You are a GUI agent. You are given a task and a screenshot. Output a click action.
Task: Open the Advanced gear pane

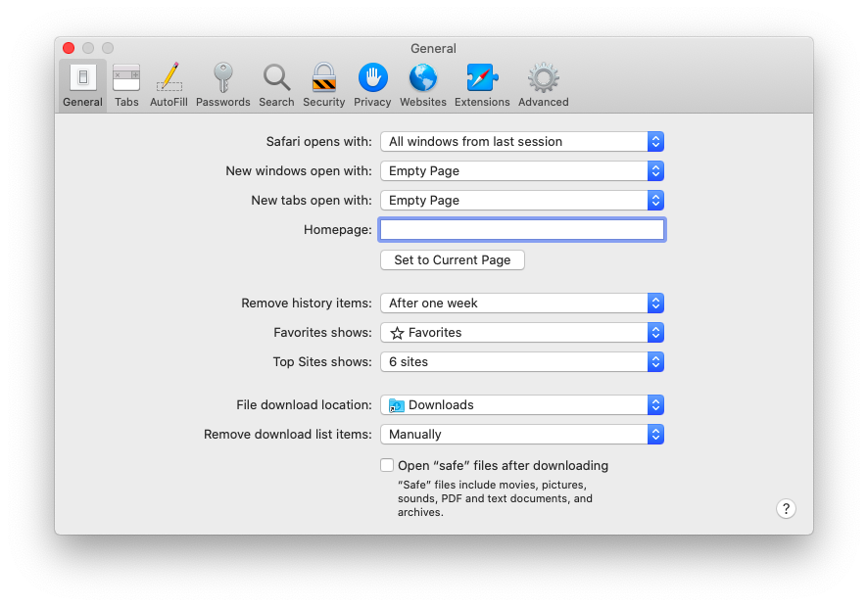tap(543, 85)
